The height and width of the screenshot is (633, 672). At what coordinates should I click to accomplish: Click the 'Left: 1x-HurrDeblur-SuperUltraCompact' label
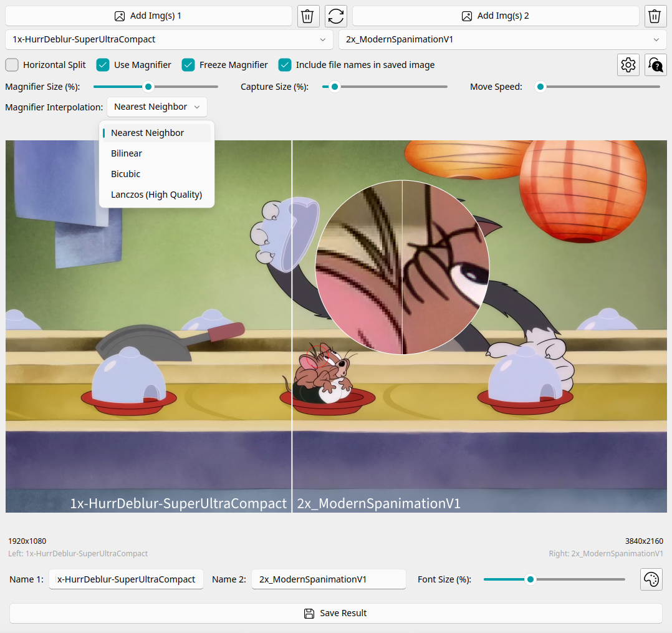tap(78, 554)
